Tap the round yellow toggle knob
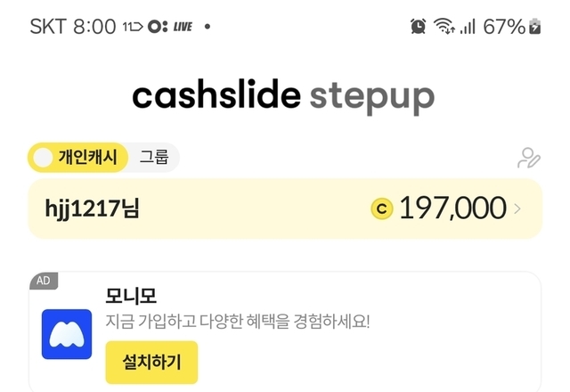This screenshot has width=570, height=392. [x=43, y=159]
